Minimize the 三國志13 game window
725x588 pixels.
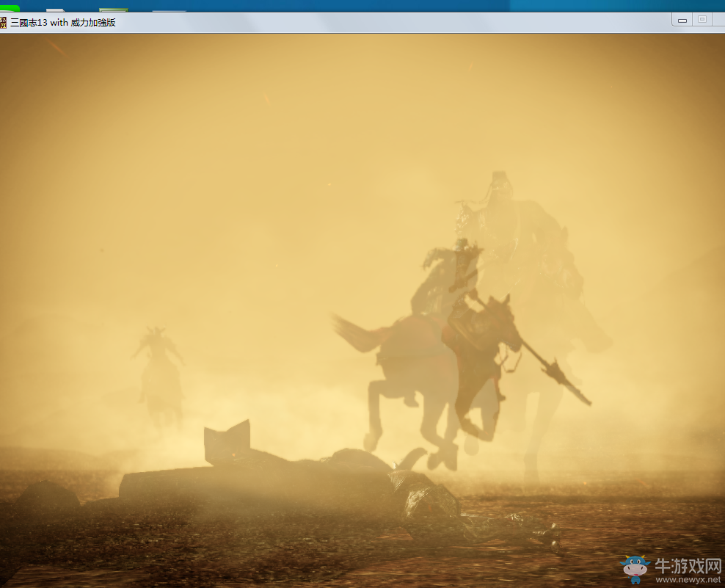[682, 20]
